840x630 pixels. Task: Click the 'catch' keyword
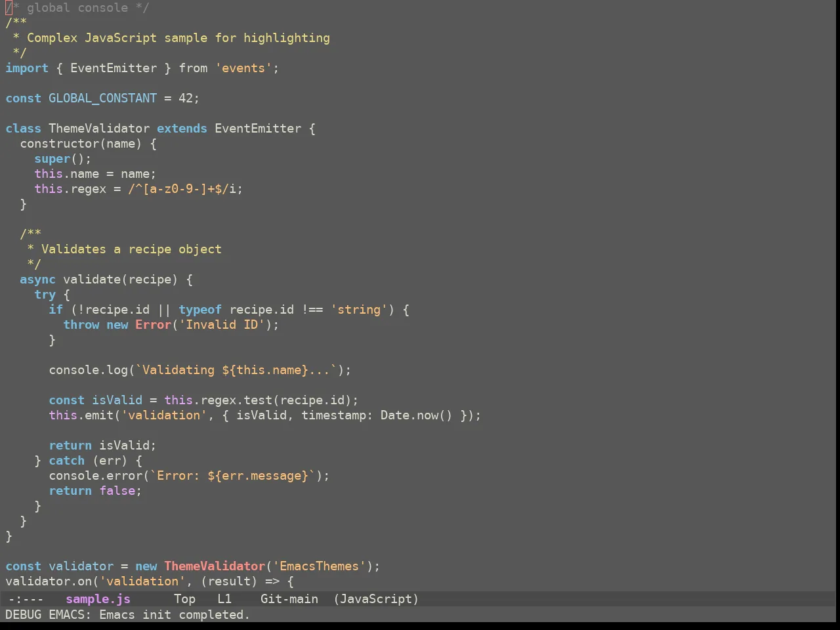[x=67, y=461]
